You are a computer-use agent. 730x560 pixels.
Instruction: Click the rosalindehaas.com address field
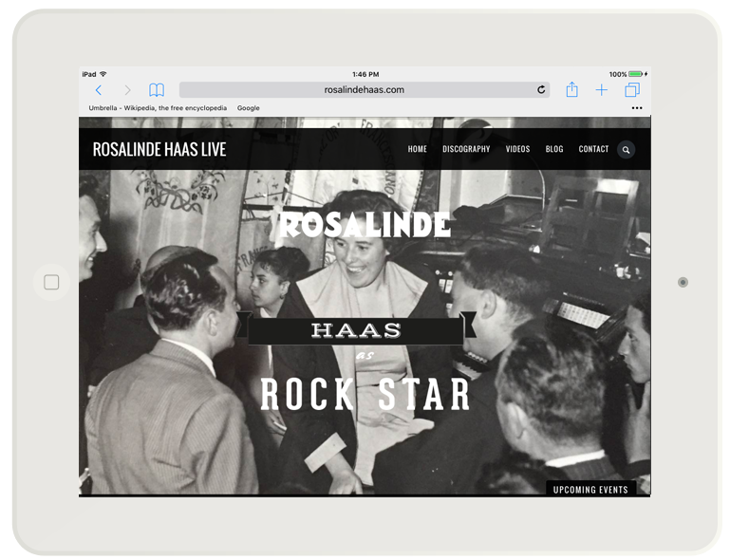[364, 90]
